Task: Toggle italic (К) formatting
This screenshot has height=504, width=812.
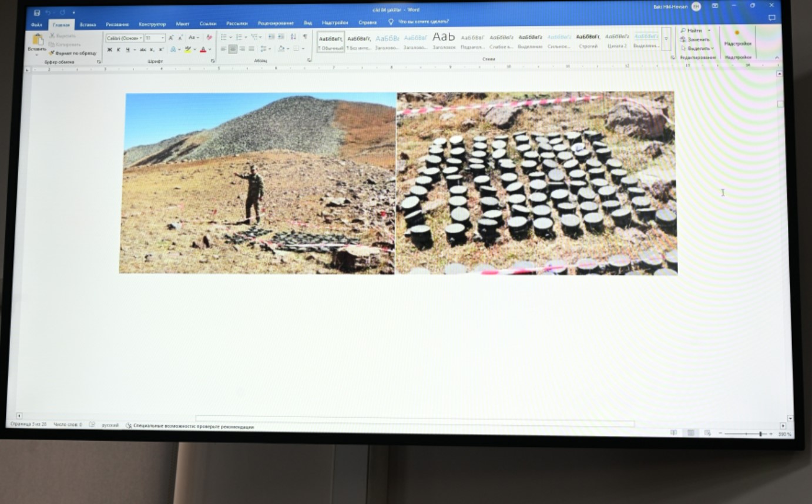Action: (118, 49)
